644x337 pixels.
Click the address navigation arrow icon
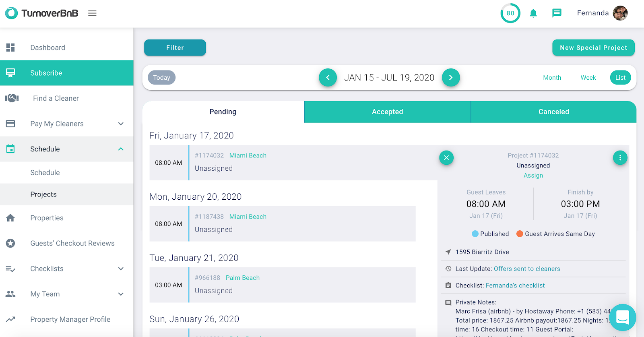(448, 252)
